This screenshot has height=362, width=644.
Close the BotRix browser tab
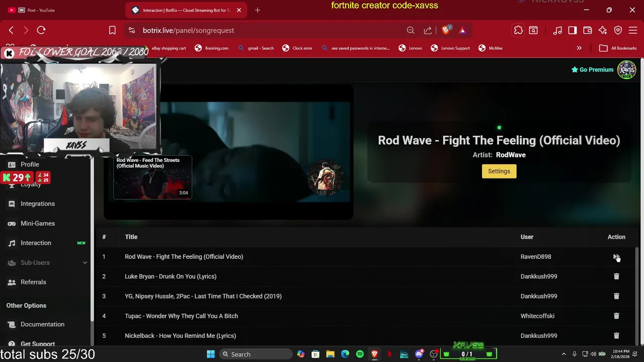click(x=239, y=10)
